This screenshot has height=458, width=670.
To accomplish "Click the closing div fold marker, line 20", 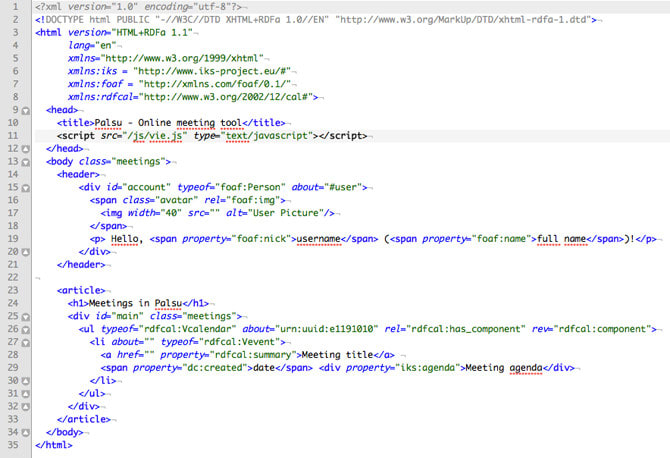I will [x=26, y=251].
